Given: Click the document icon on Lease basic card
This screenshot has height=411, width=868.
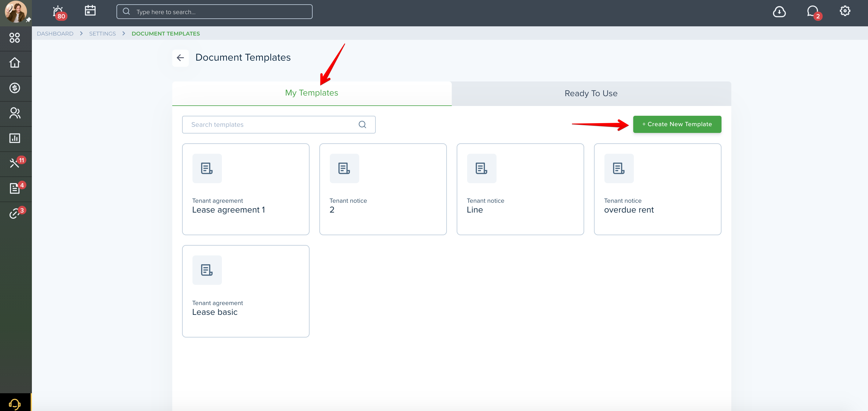Looking at the screenshot, I should point(207,270).
